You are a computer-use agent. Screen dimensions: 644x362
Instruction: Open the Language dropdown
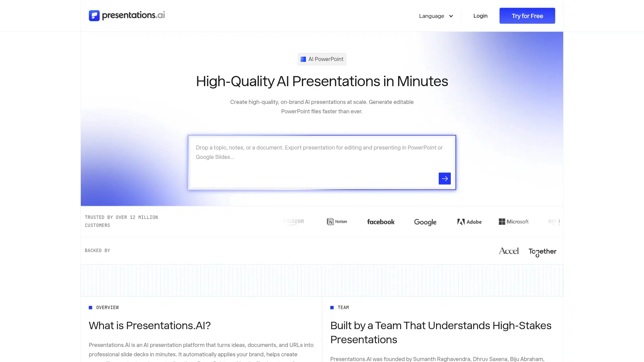[436, 16]
